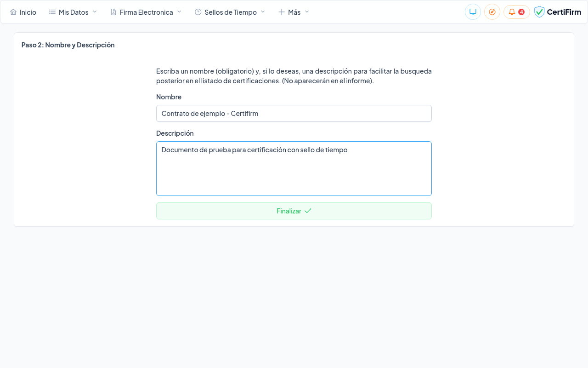Image resolution: width=588 pixels, height=368 pixels.
Task: Go to the Inicio menu item
Action: pos(28,12)
